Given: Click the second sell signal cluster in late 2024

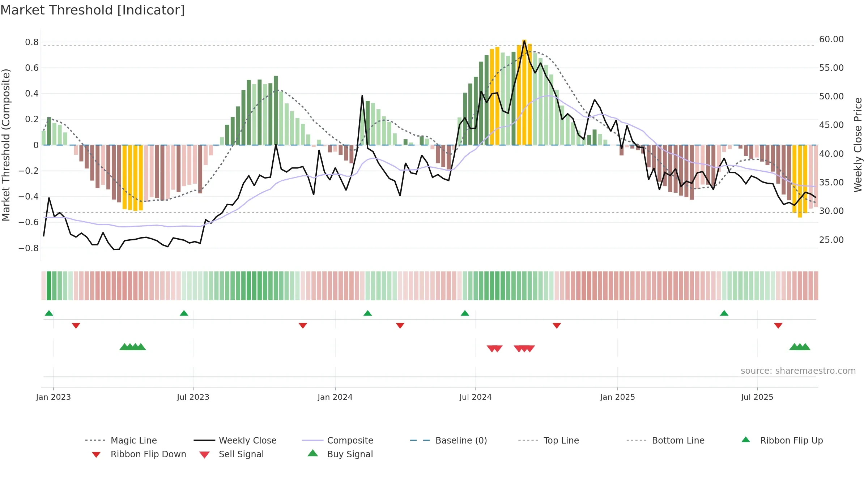Looking at the screenshot, I should pyautogui.click(x=524, y=349).
